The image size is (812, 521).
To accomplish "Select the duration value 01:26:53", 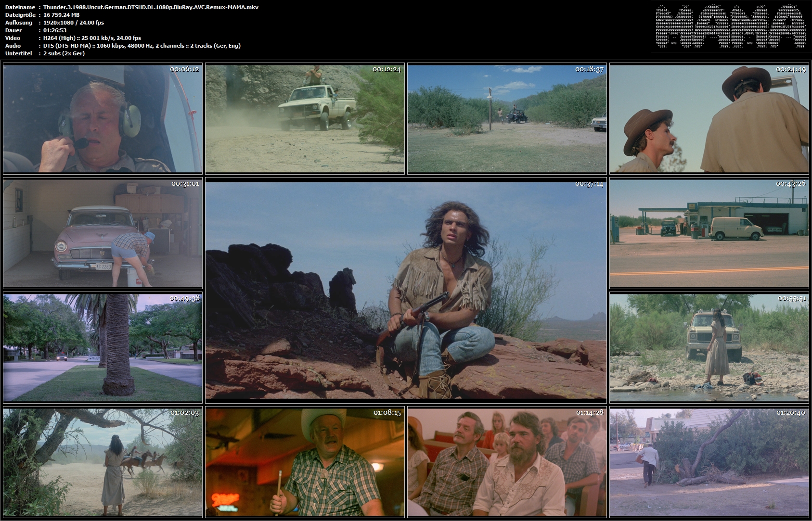I will tap(55, 30).
